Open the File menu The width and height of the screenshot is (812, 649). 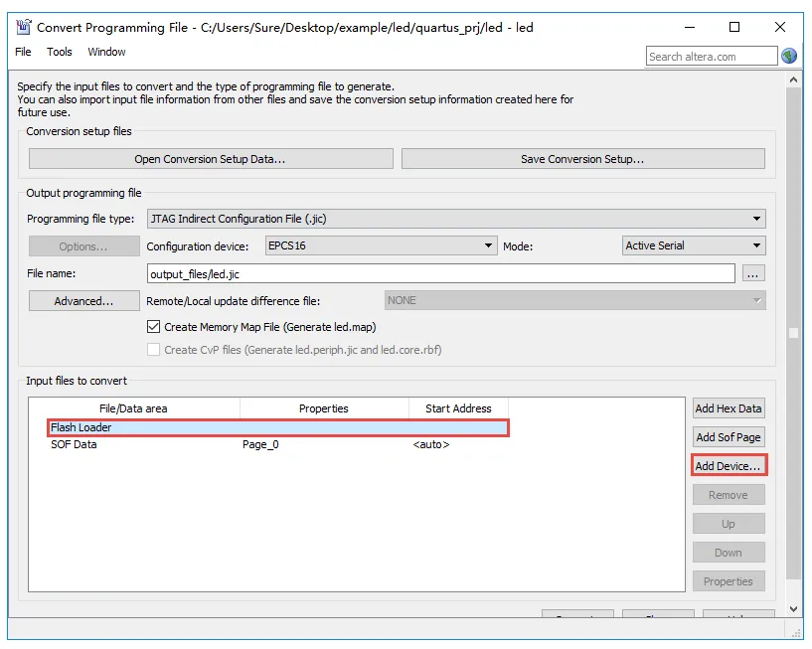click(23, 52)
